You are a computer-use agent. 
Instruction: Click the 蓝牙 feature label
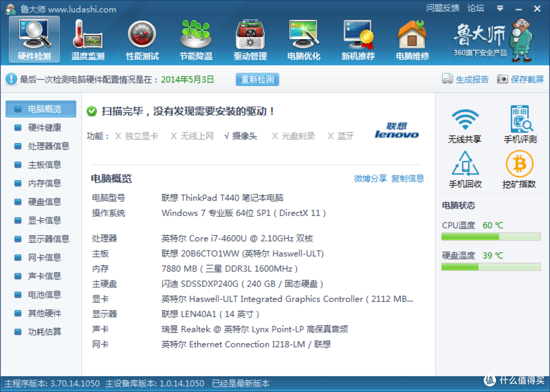[345, 136]
